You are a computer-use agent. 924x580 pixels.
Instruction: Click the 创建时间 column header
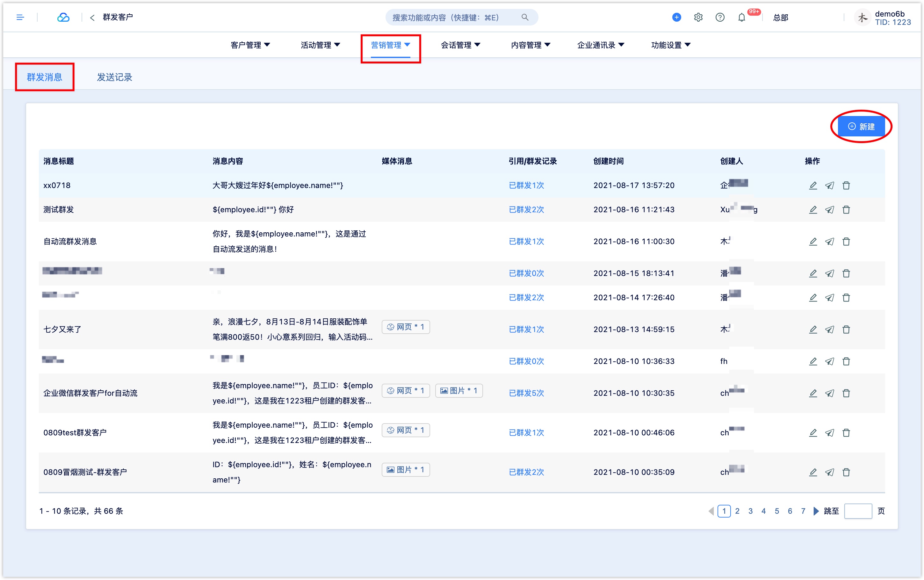click(609, 161)
